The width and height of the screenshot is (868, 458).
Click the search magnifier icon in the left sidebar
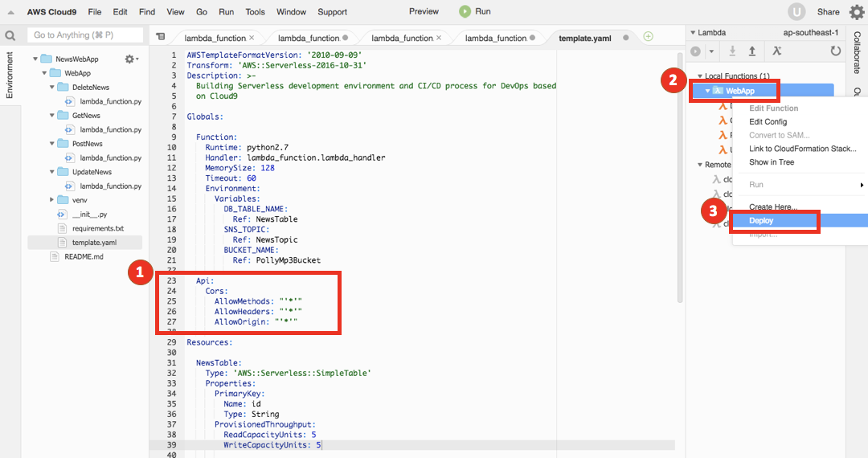tap(10, 36)
